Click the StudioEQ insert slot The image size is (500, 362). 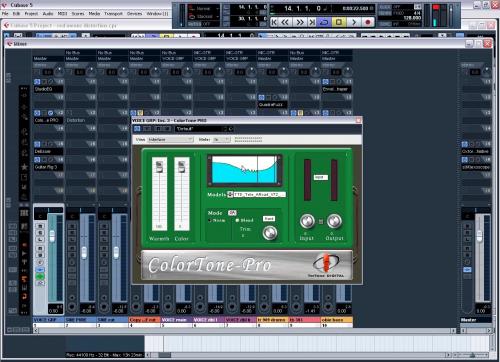click(x=48, y=89)
